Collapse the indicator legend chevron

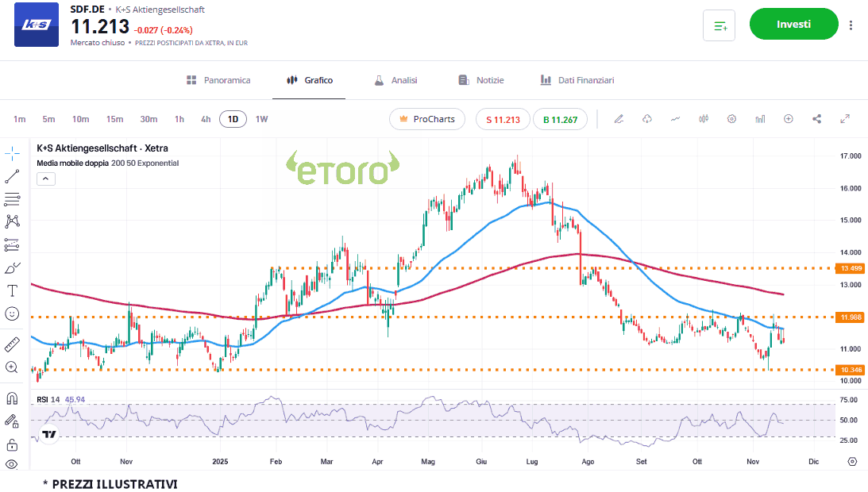[x=46, y=179]
